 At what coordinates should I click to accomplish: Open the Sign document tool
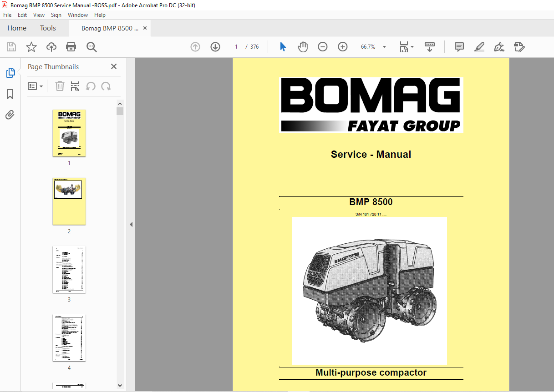499,47
